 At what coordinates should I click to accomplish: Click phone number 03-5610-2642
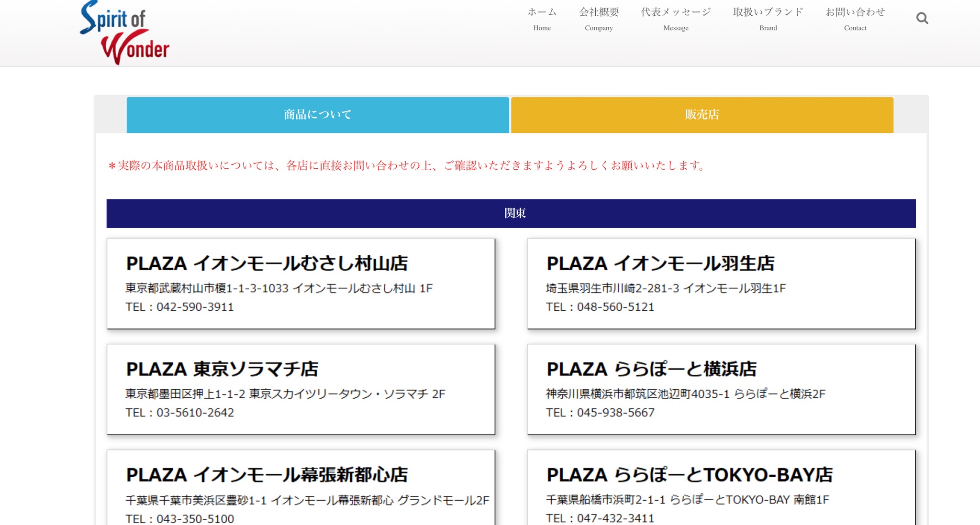pos(195,413)
